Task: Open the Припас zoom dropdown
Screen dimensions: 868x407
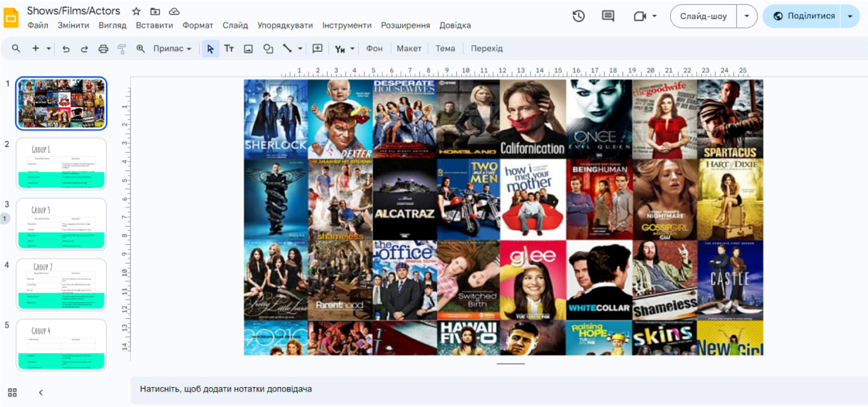Action: (172, 49)
